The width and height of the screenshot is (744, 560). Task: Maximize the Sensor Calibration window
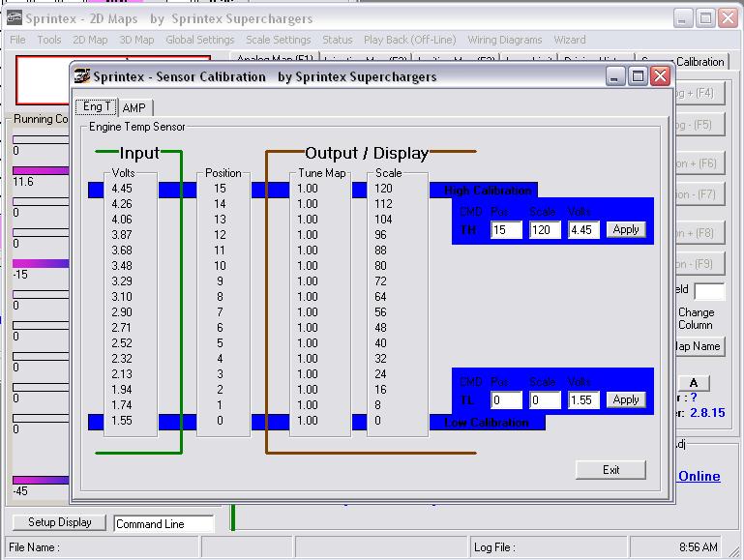pos(638,75)
